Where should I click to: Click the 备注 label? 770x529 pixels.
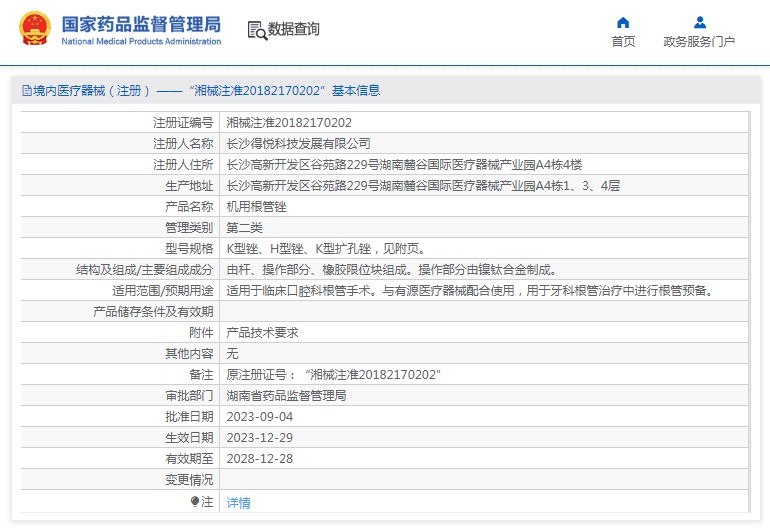201,375
